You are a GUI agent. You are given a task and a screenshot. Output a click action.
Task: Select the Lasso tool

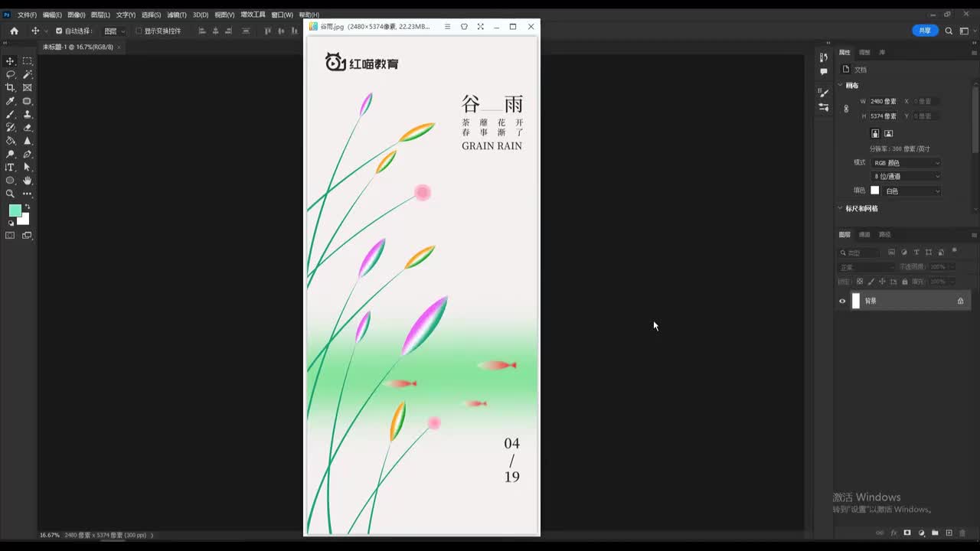click(10, 74)
